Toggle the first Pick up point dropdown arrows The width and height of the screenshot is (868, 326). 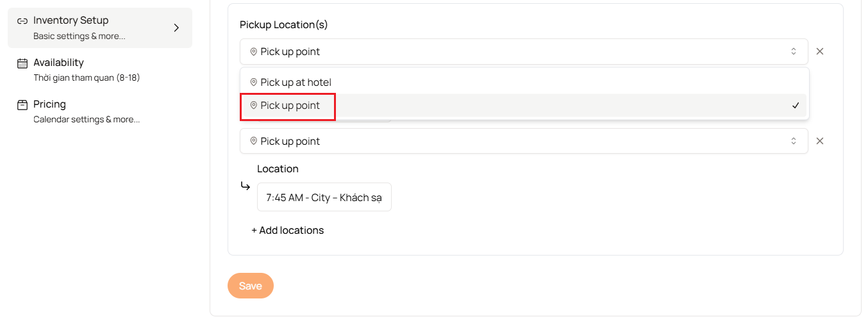(793, 51)
